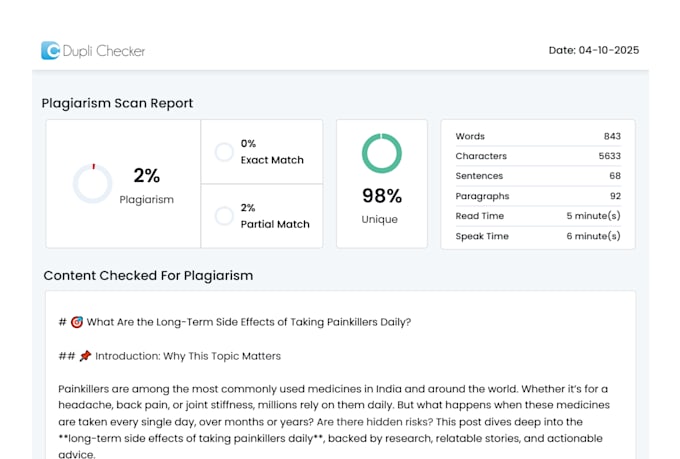Click the Sentences 68 row
The height and width of the screenshot is (459, 680).
click(x=538, y=176)
